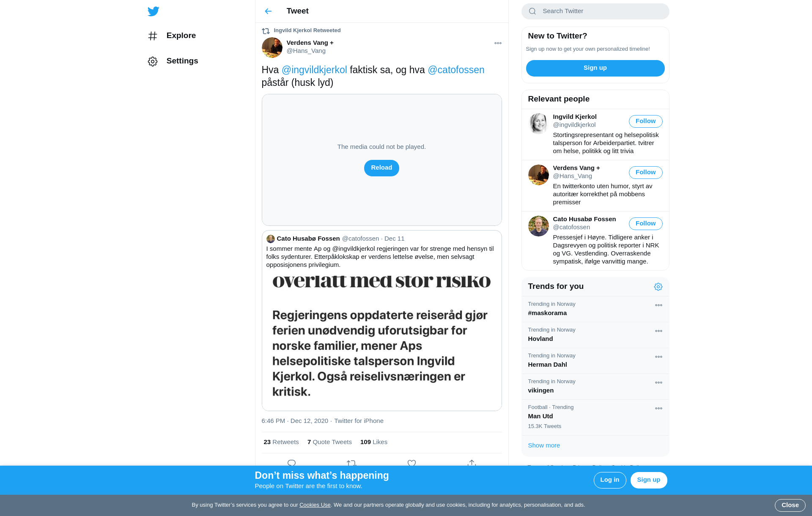Click the trends settings gear icon
812x516 pixels.
(658, 287)
